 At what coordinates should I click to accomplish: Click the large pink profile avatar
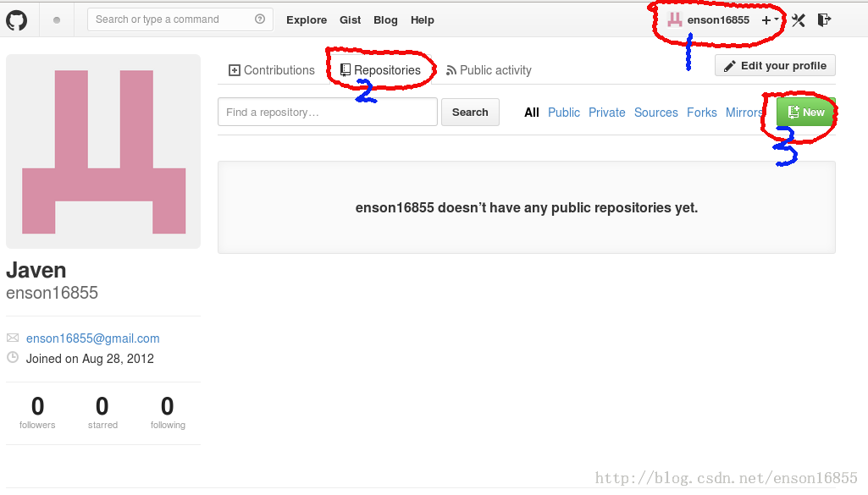pyautogui.click(x=103, y=151)
